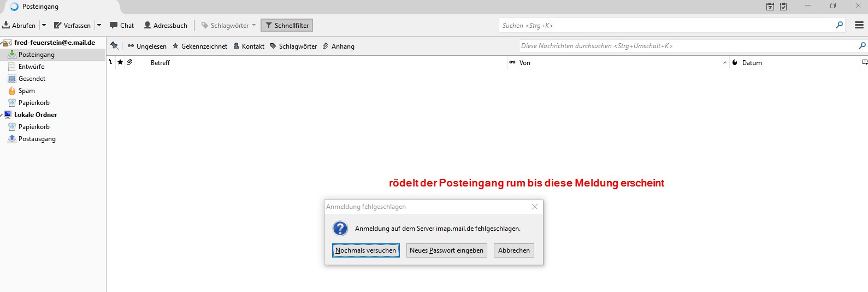Open the tasks tab icon in title bar
The width and height of the screenshot is (868, 292).
(x=783, y=7)
